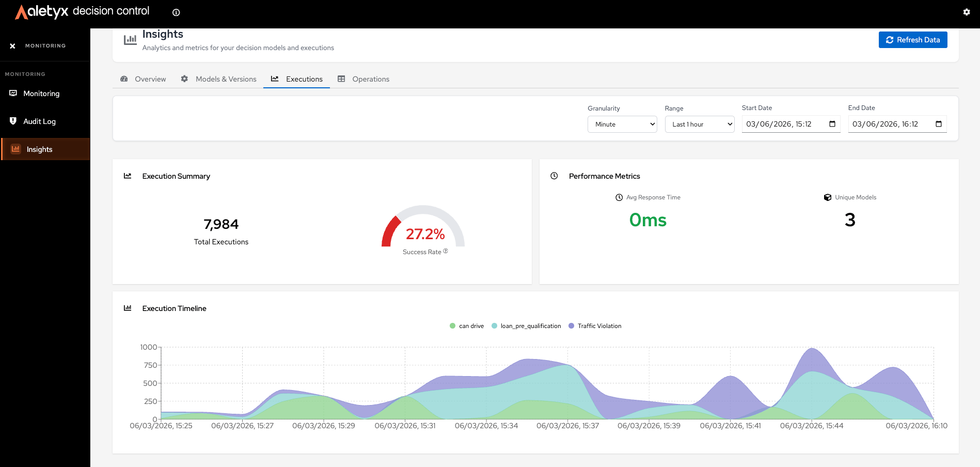Click the info icon beside decision control
This screenshot has height=467, width=980.
point(176,12)
